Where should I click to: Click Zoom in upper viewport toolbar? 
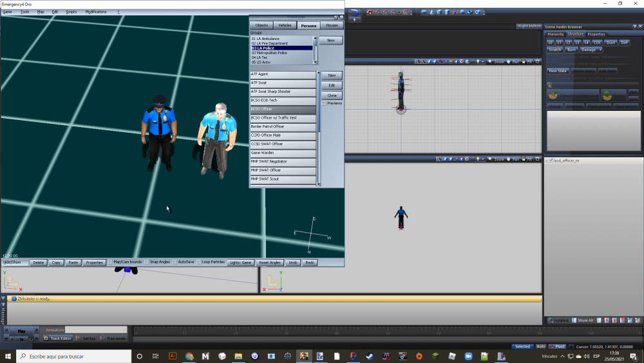click(497, 62)
